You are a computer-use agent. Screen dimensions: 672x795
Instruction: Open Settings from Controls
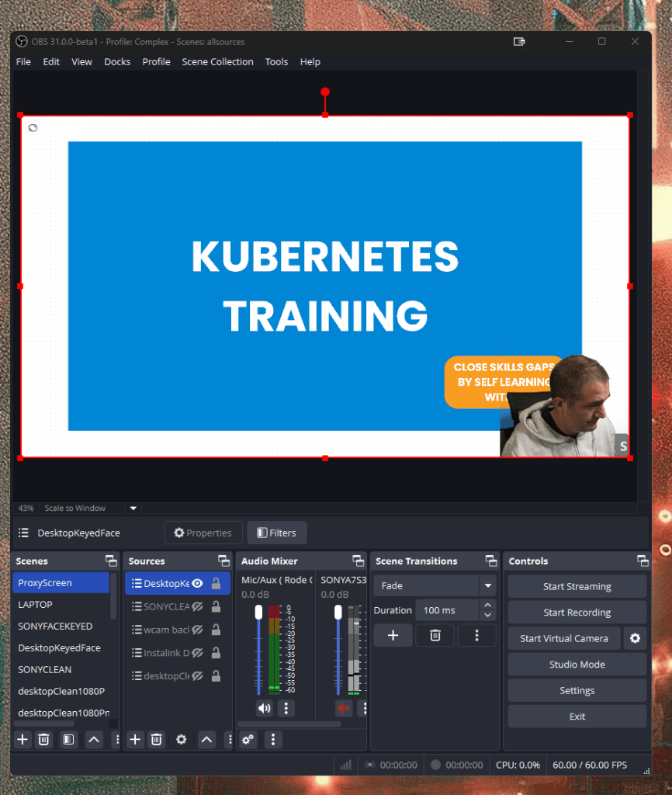577,690
